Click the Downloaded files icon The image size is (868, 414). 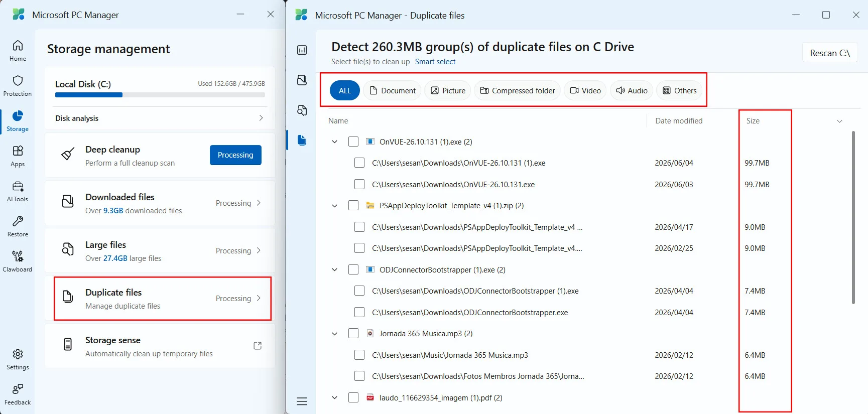pyautogui.click(x=68, y=202)
